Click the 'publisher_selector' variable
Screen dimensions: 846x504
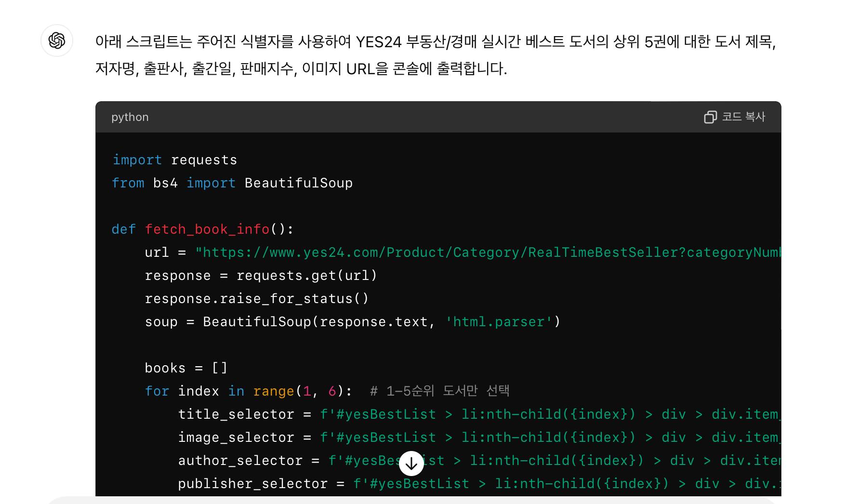(253, 484)
